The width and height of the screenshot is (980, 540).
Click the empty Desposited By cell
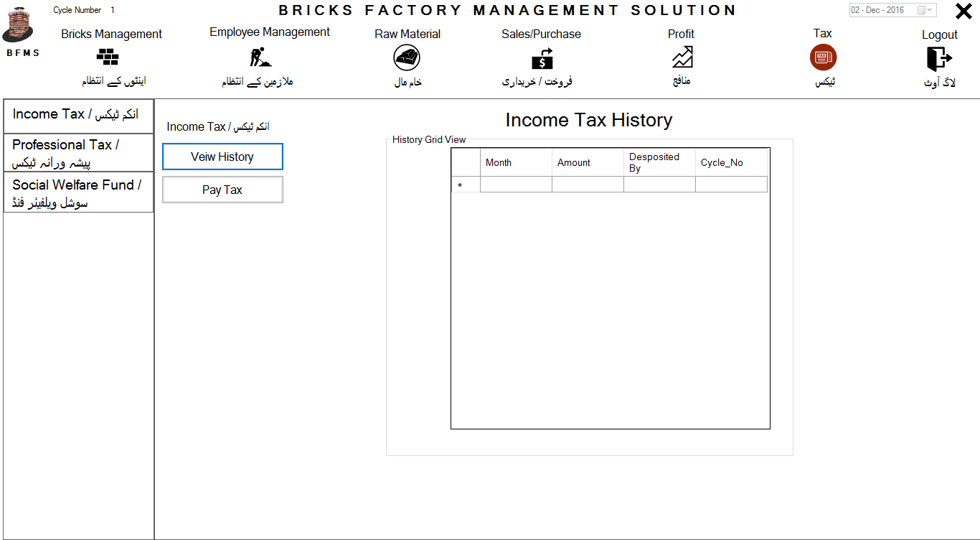click(x=659, y=185)
